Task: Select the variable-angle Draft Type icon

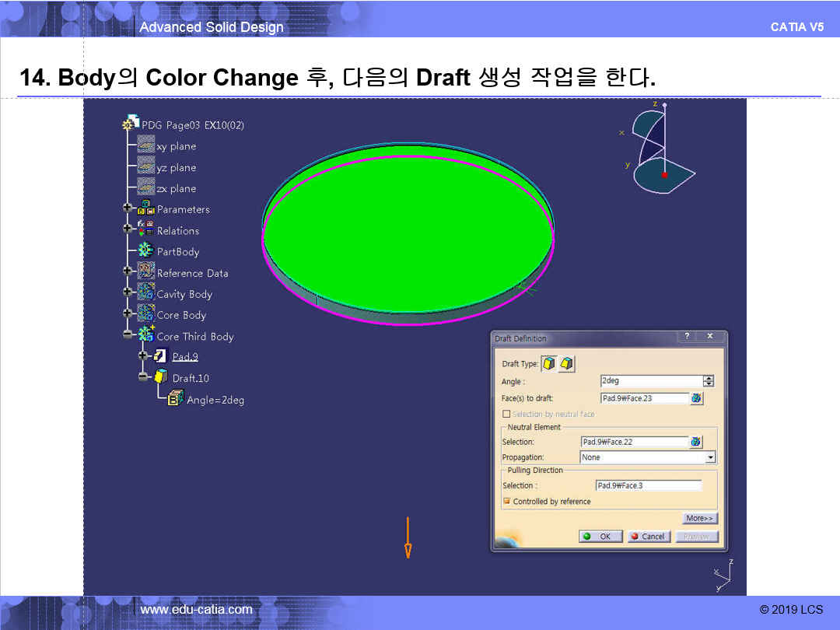Action: point(567,363)
